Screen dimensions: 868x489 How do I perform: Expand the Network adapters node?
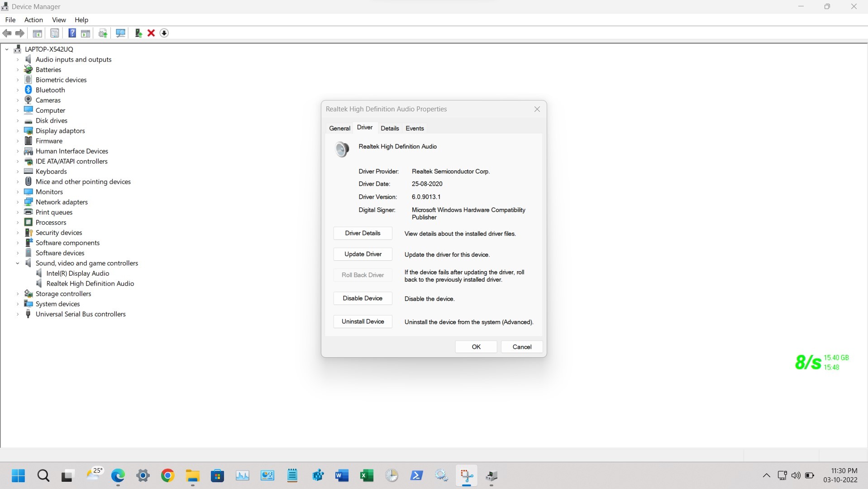(x=18, y=202)
